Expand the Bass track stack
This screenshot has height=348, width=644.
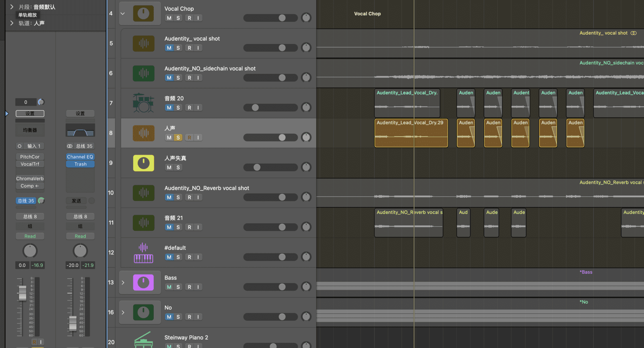pyautogui.click(x=123, y=282)
